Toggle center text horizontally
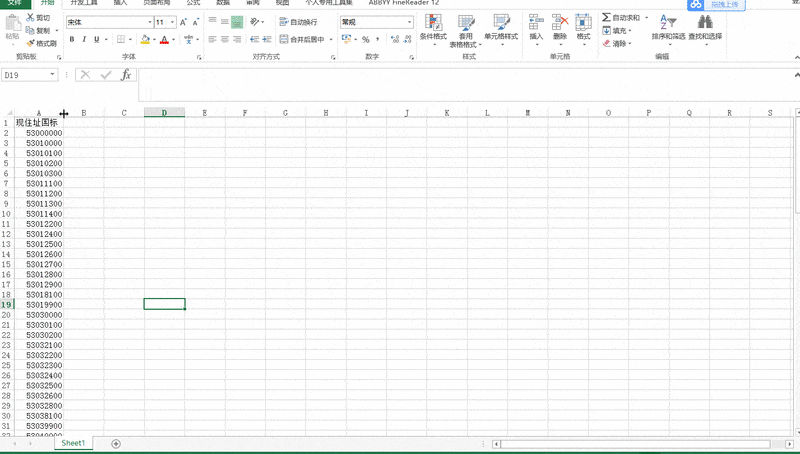 [224, 39]
